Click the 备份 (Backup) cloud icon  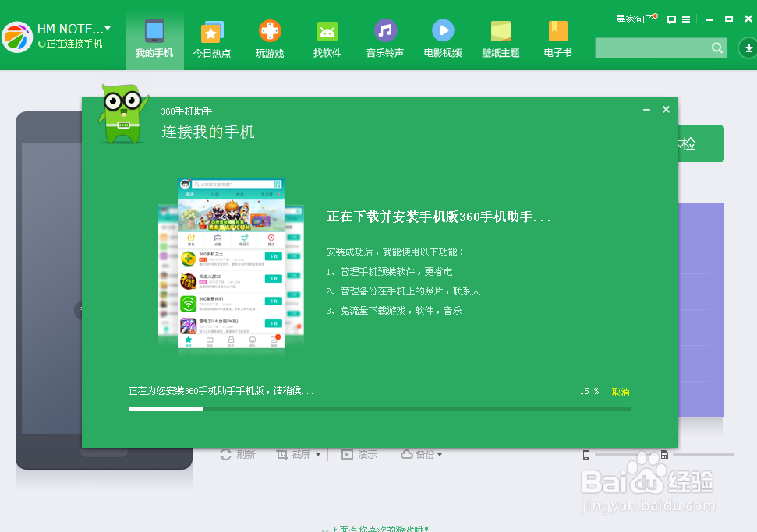405,454
